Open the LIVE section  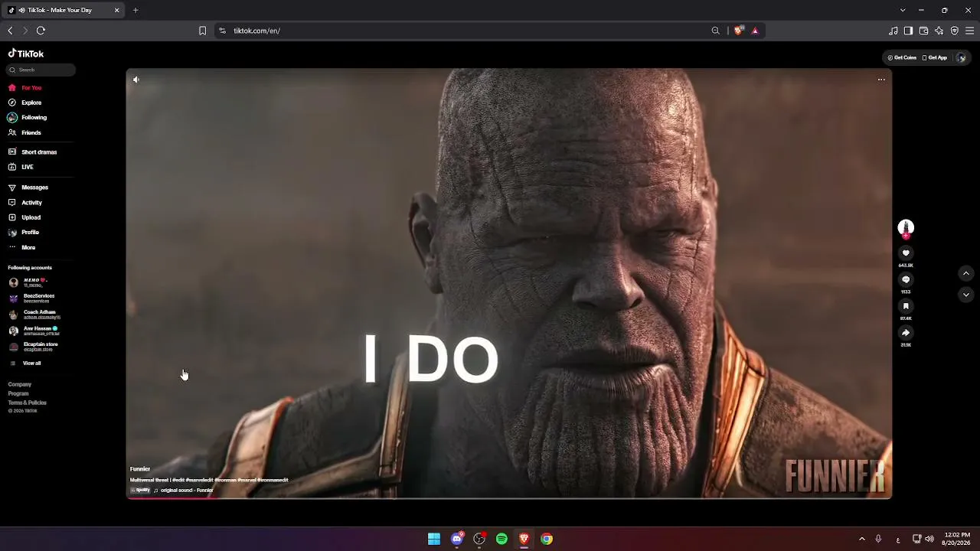pyautogui.click(x=21, y=167)
